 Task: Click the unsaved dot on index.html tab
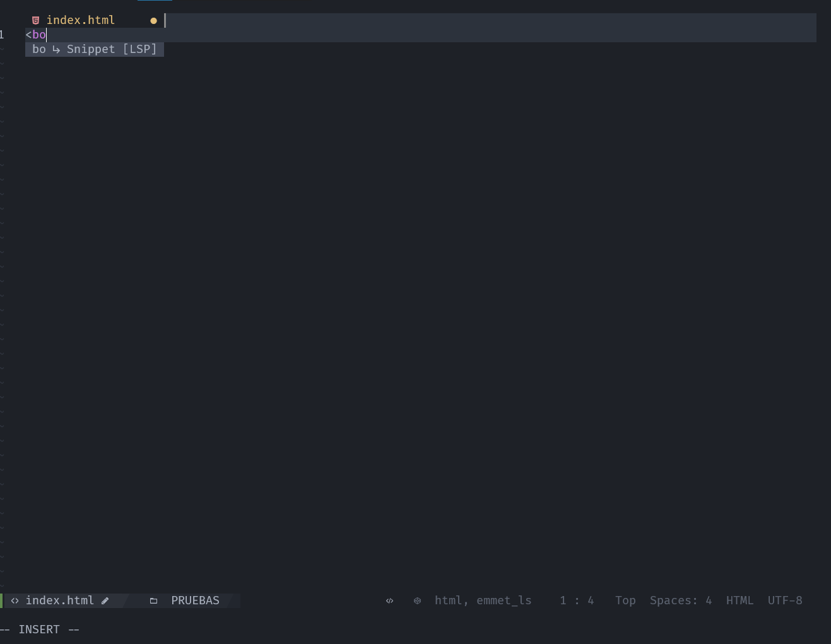153,21
